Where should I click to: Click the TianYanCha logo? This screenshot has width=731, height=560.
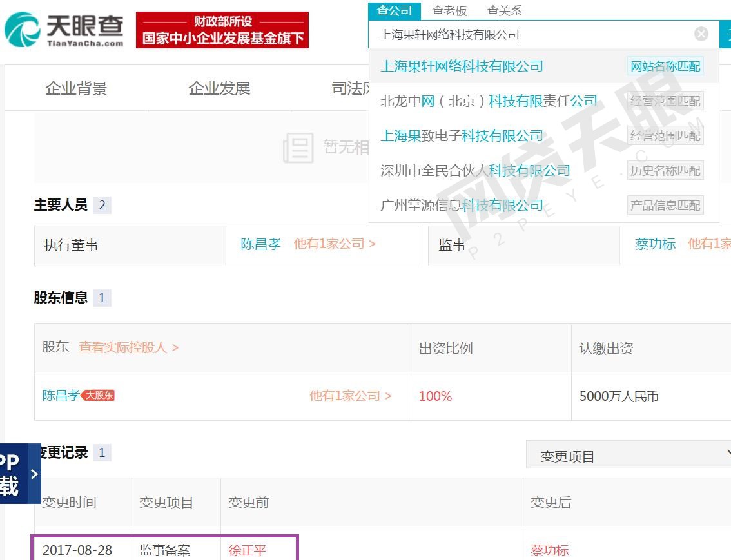(x=64, y=30)
